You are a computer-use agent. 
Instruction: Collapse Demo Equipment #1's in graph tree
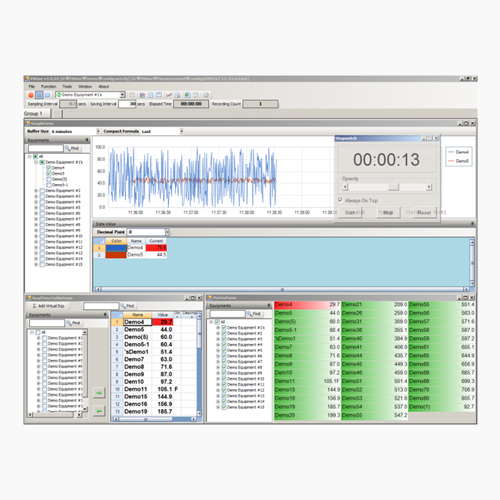click(x=36, y=162)
